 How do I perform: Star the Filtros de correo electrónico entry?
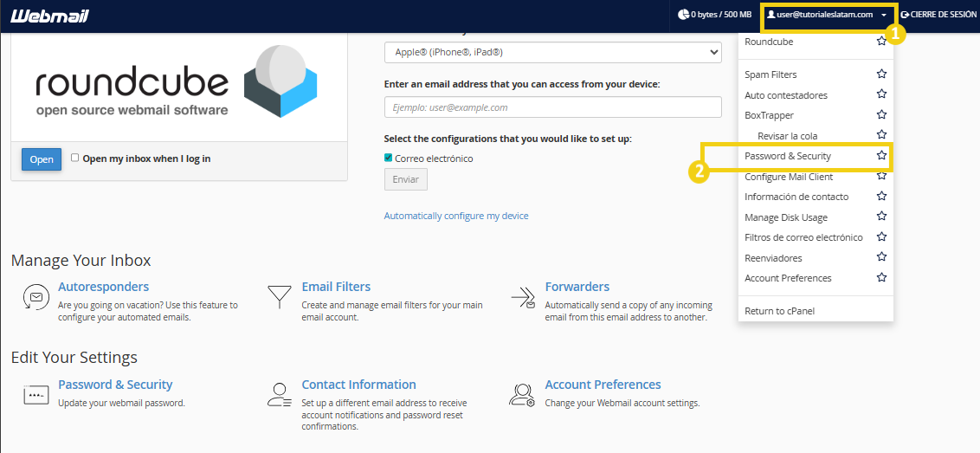881,236
